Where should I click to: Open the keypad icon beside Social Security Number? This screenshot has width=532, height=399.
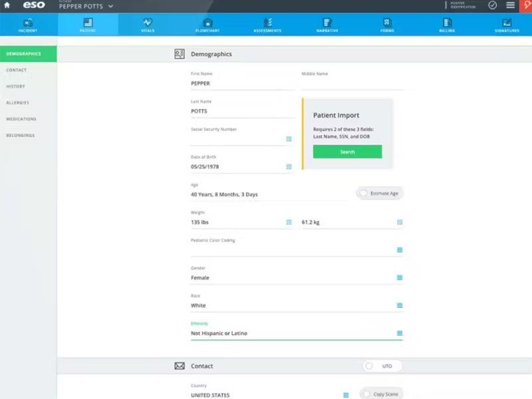(x=289, y=139)
